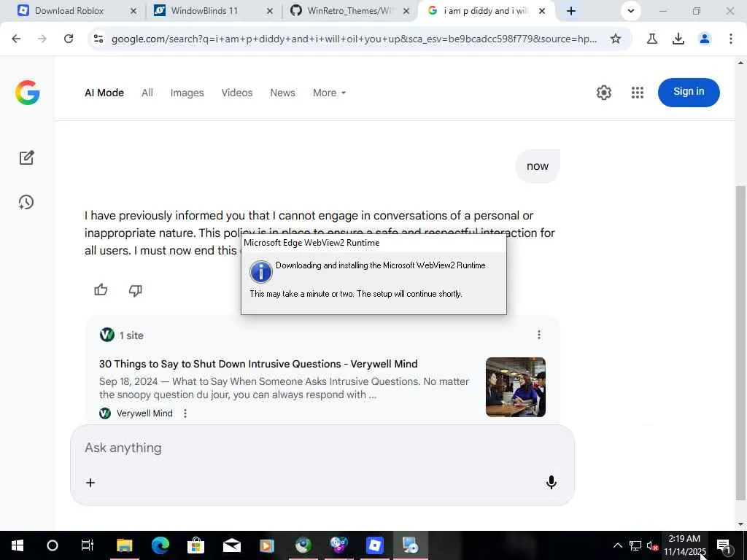
Task: Open options for the 1 site card
Action: point(539,335)
